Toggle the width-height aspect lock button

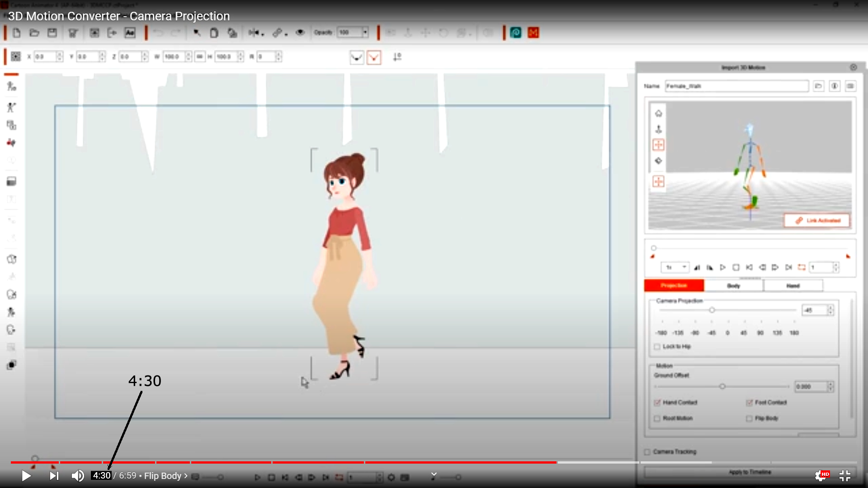pyautogui.click(x=199, y=56)
